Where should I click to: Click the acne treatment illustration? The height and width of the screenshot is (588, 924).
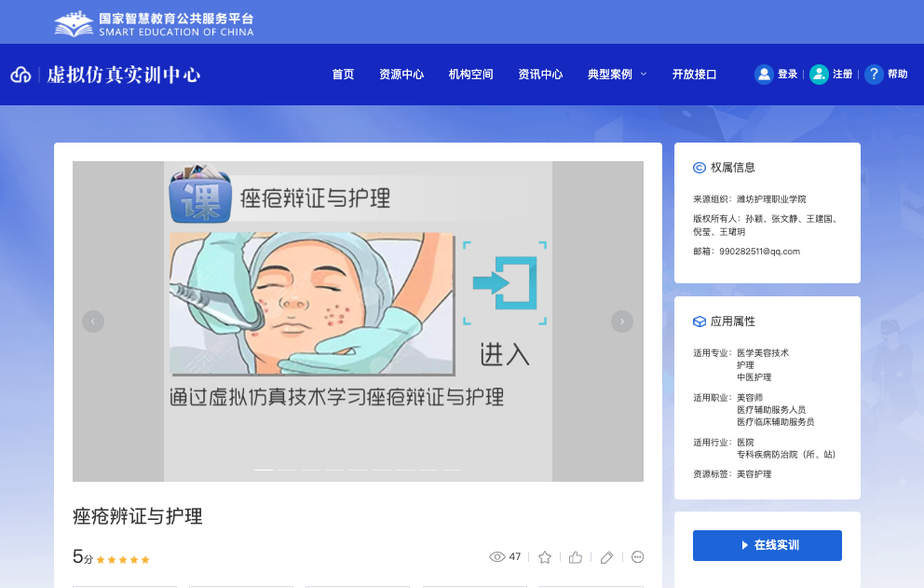(312, 304)
